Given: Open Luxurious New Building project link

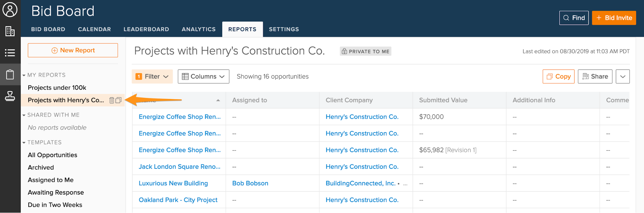Looking at the screenshot, I should (x=173, y=183).
